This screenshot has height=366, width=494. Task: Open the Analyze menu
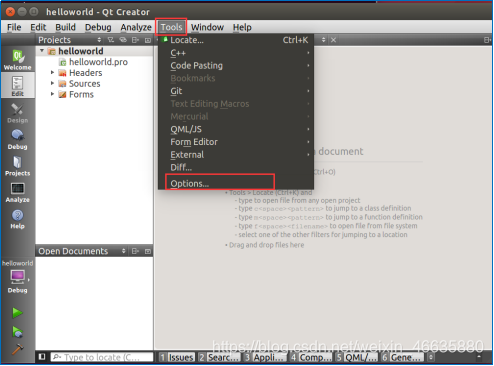[x=136, y=27]
